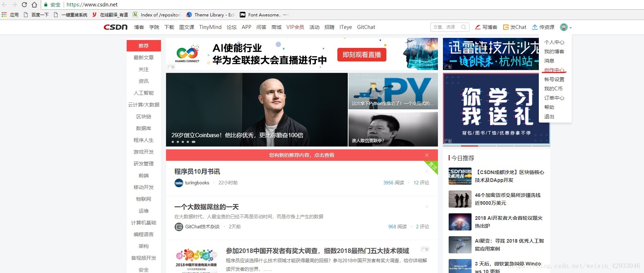
Task: Open the Python thumbnail 这次拿下Python
Action: coord(393,91)
